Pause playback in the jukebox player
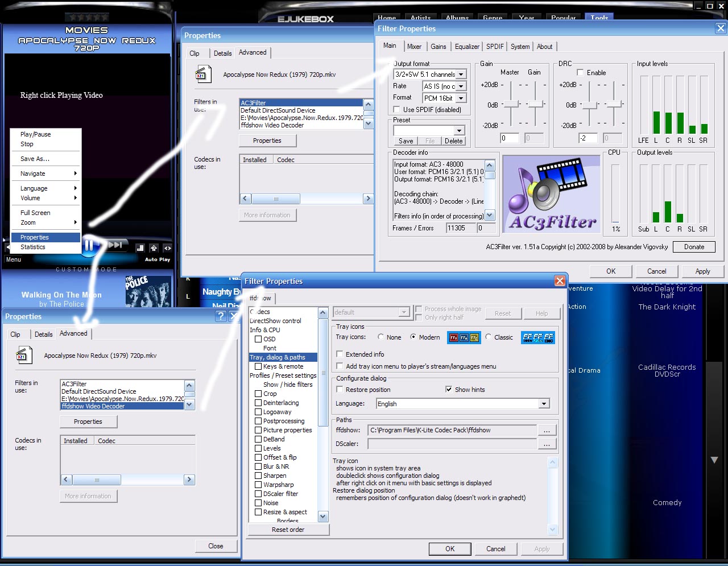The width and height of the screenshot is (728, 566). click(89, 245)
